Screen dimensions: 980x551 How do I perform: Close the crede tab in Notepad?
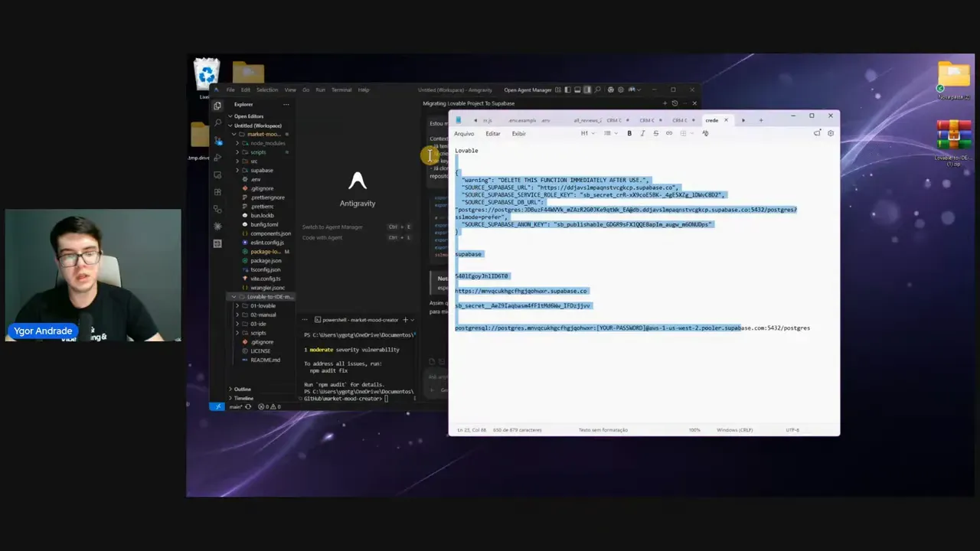coord(726,120)
